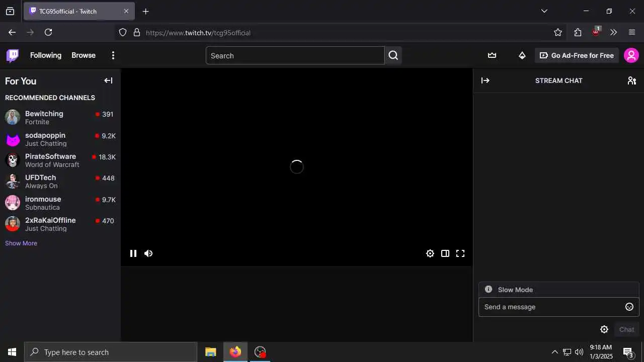Pause the stream video

(x=133, y=253)
